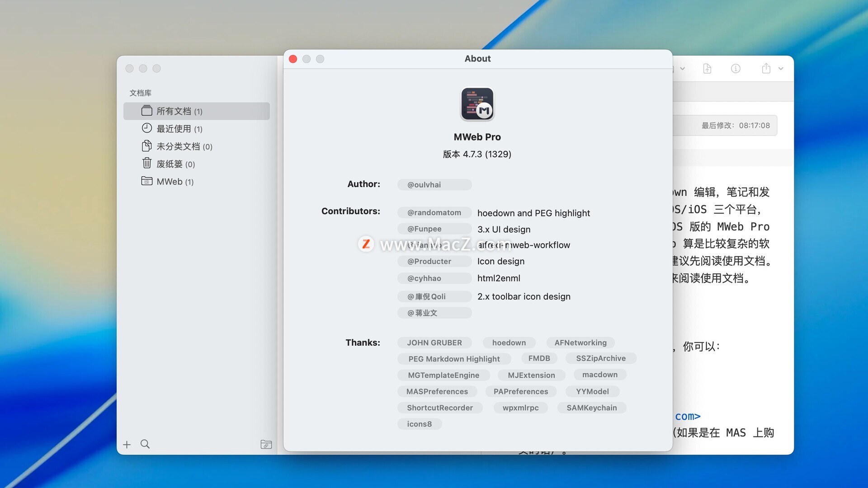
Task: Click the PAPreferences thanks button
Action: point(521,391)
